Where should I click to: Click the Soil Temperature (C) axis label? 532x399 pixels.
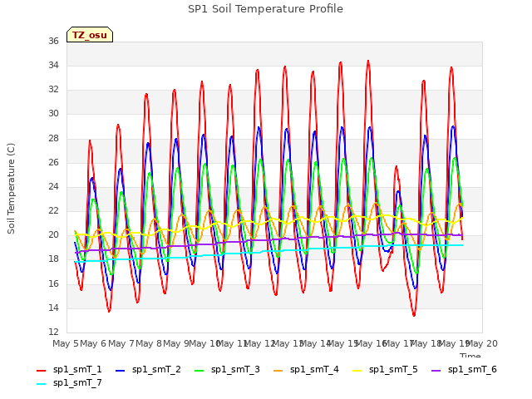[11, 189]
